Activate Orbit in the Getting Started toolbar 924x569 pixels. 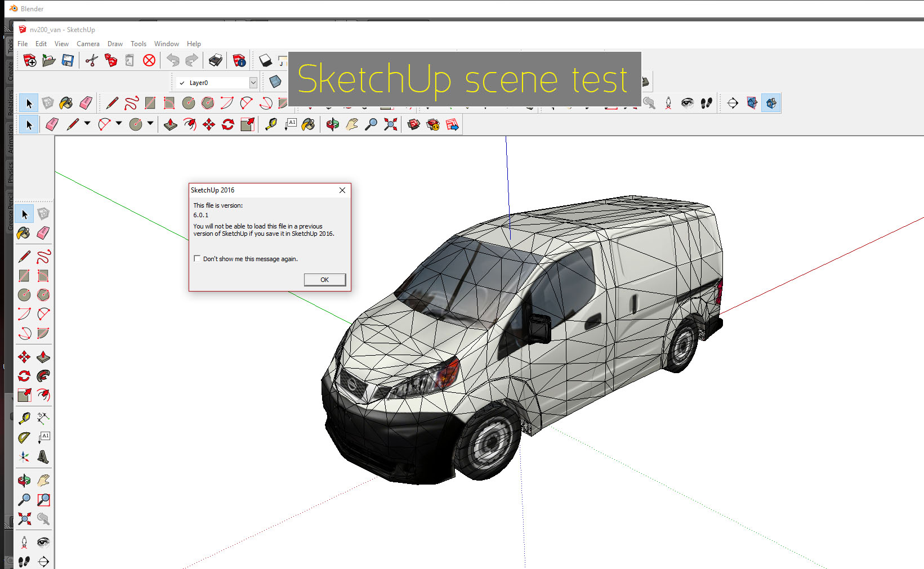(333, 124)
